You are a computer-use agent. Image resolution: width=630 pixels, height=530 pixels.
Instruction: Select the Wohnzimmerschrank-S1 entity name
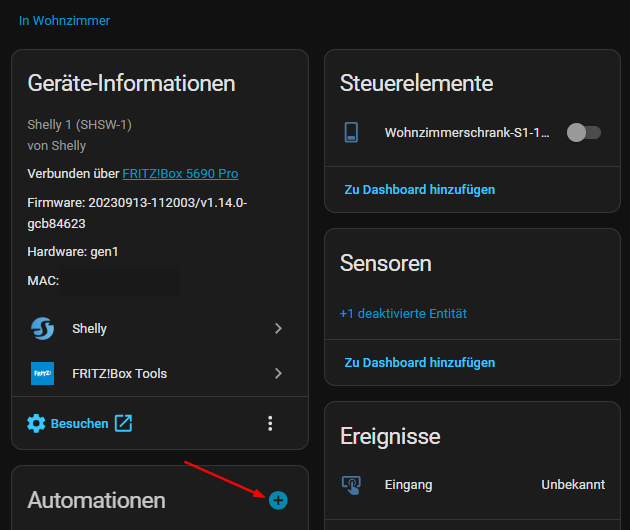467,132
